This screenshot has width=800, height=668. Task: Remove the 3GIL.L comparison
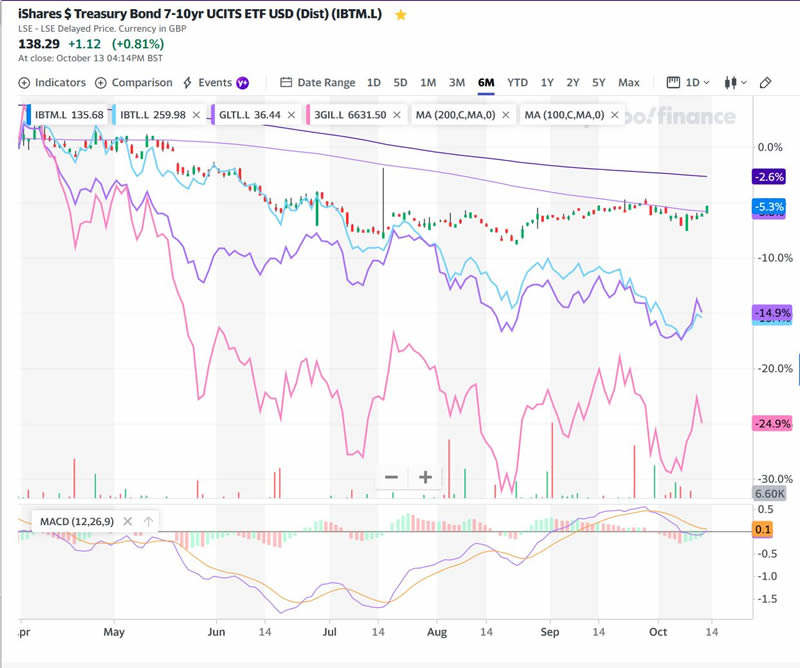[397, 115]
